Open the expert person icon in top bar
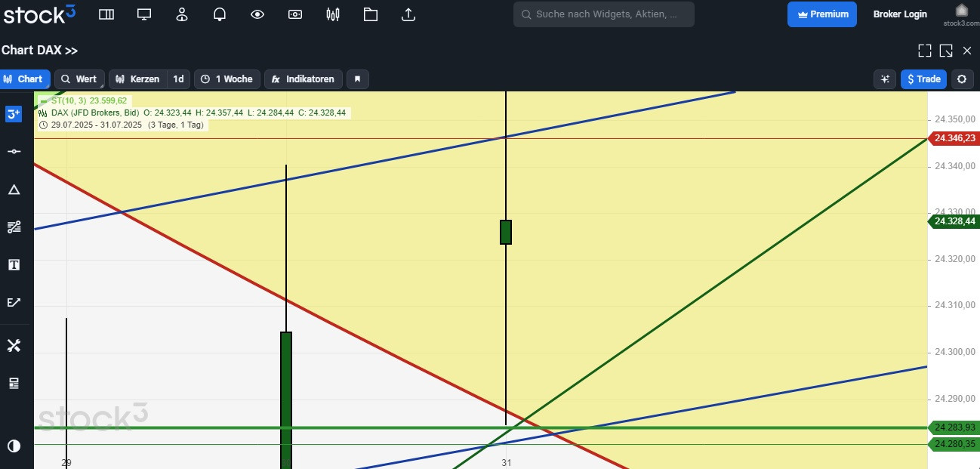The width and height of the screenshot is (980, 469). pyautogui.click(x=182, y=14)
